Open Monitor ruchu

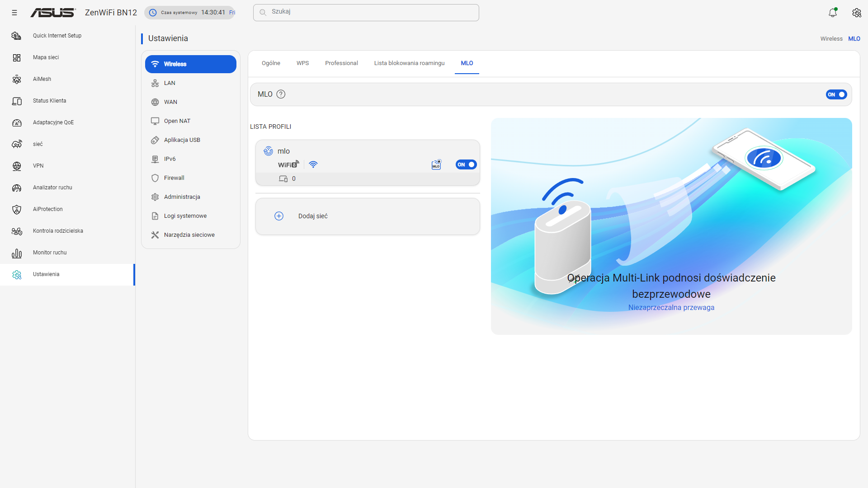tap(68, 253)
